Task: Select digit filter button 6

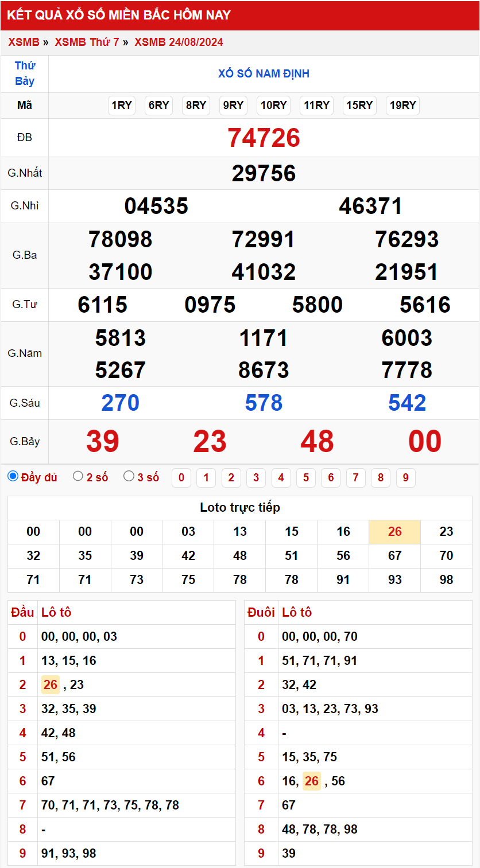Action: (x=331, y=478)
